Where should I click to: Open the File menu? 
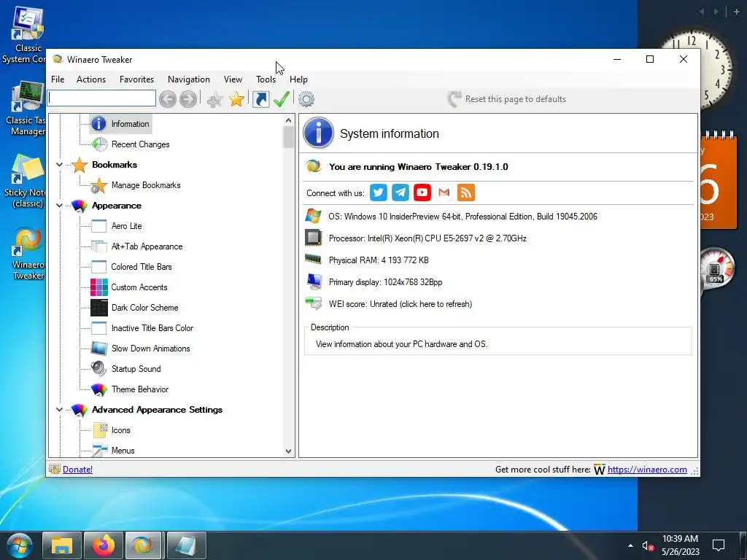[58, 79]
